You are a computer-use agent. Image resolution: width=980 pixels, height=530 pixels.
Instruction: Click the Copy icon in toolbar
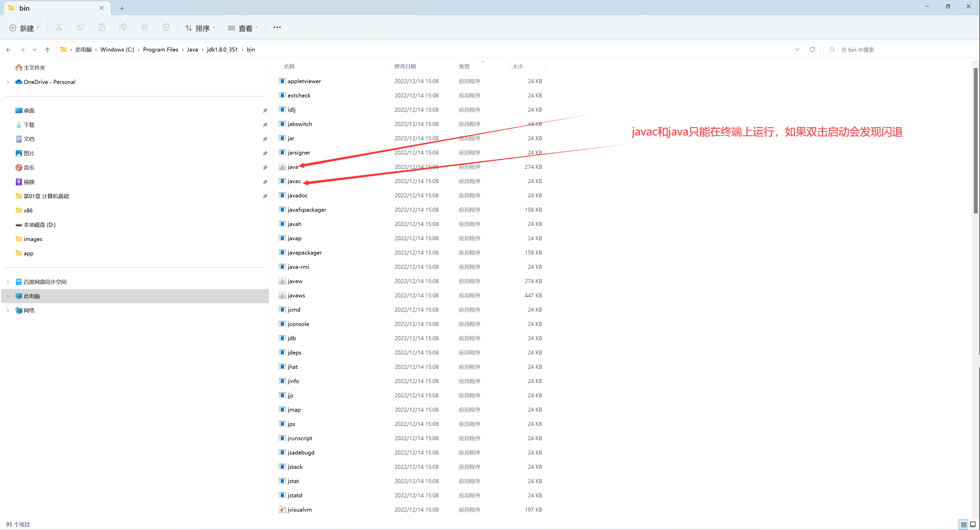tap(80, 27)
